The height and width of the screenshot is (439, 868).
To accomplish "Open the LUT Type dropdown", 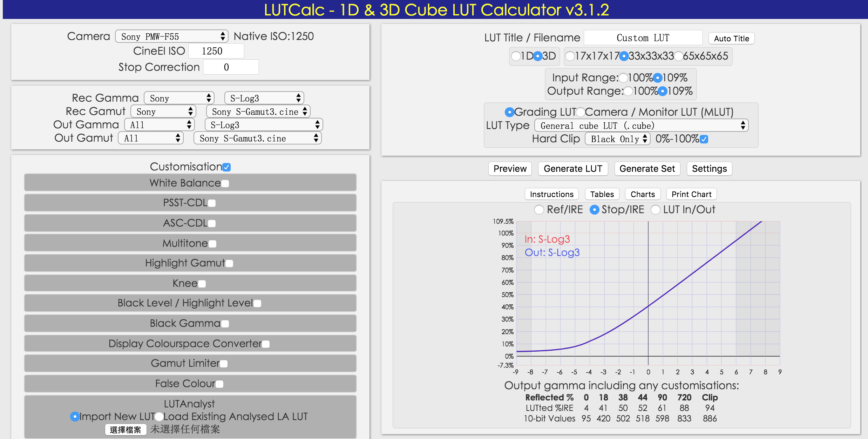I will (x=641, y=126).
